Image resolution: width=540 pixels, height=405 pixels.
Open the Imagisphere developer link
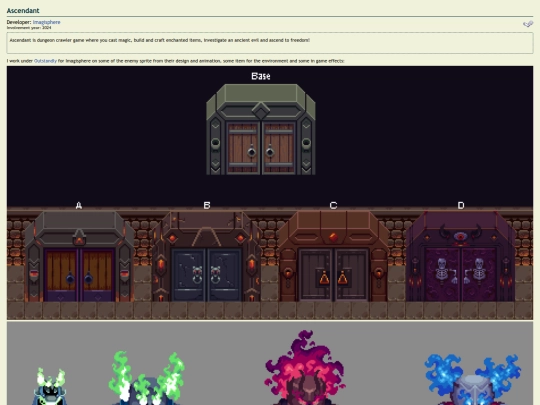[x=46, y=22]
